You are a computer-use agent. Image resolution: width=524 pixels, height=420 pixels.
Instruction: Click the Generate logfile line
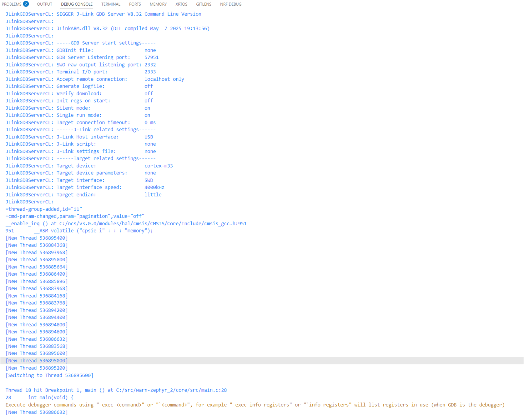79,86
